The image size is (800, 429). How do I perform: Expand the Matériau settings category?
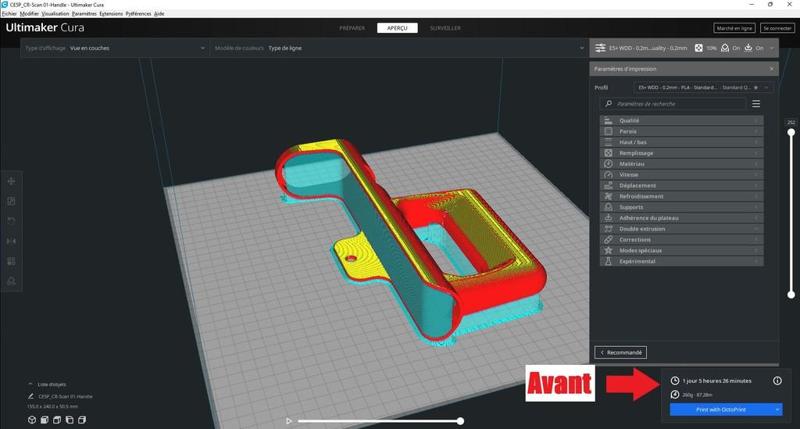coord(682,164)
